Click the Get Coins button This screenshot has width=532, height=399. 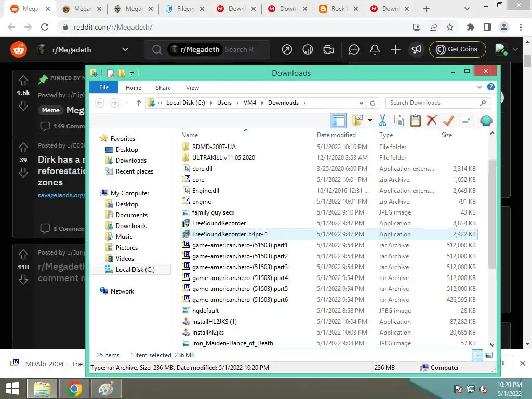click(457, 49)
